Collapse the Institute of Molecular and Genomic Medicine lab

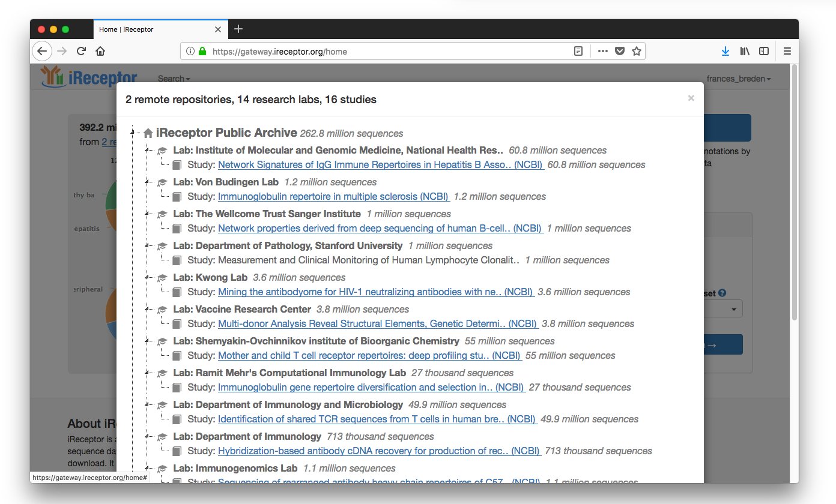(x=147, y=149)
